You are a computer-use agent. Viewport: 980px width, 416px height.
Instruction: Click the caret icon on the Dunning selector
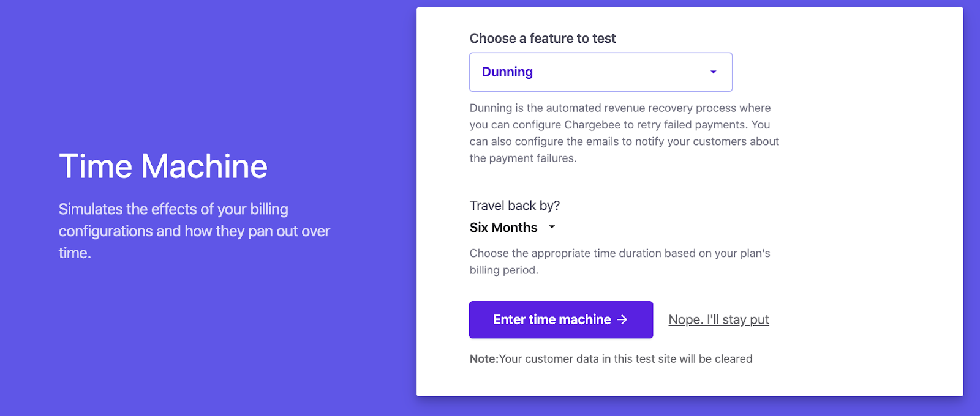pos(712,72)
